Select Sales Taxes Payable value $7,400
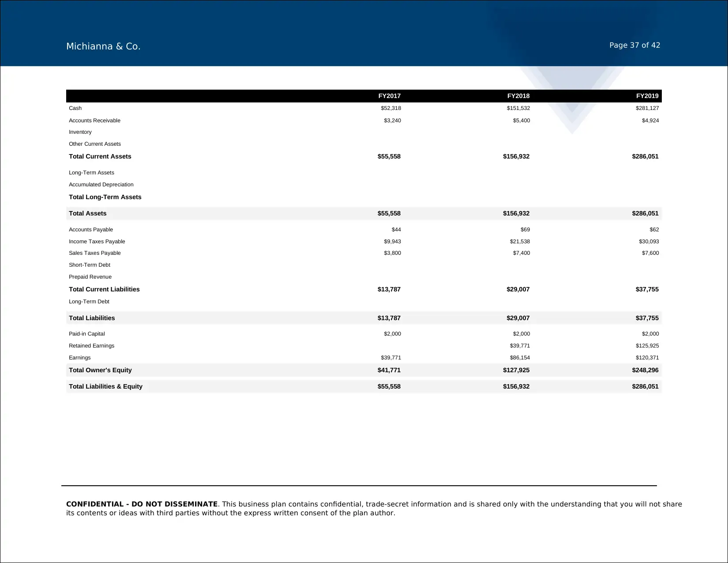Viewport: 728px width, 563px height. (x=522, y=253)
